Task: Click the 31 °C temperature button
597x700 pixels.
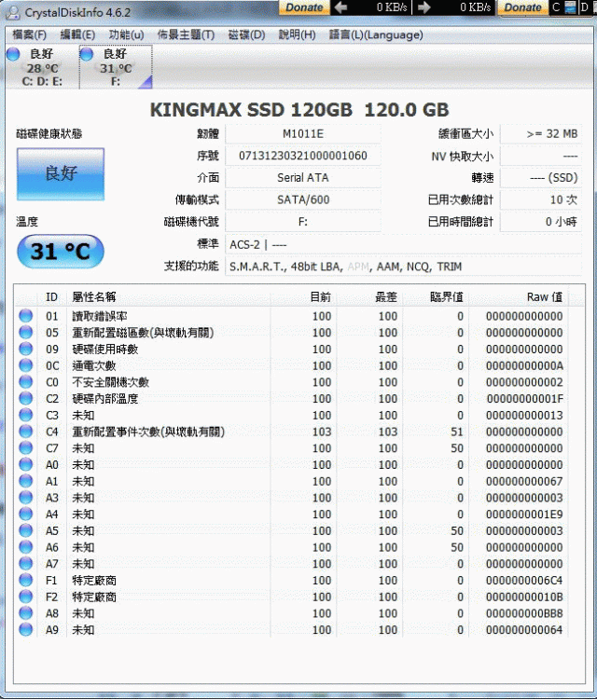Action: pos(61,252)
